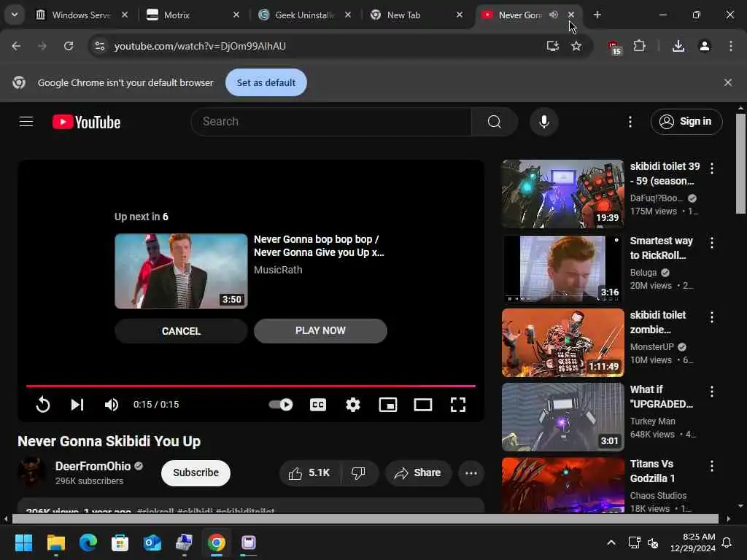Focus the YouTube search box
Image resolution: width=747 pixels, height=560 pixels.
(331, 122)
